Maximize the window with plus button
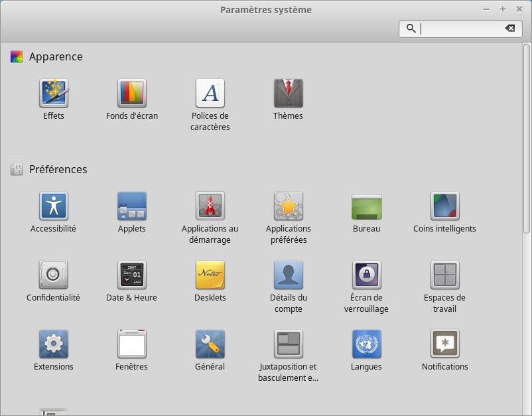This screenshot has height=416, width=532. [x=503, y=9]
